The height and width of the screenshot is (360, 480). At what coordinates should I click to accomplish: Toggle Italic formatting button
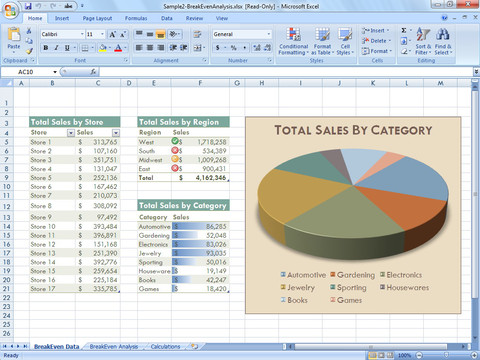(x=56, y=48)
